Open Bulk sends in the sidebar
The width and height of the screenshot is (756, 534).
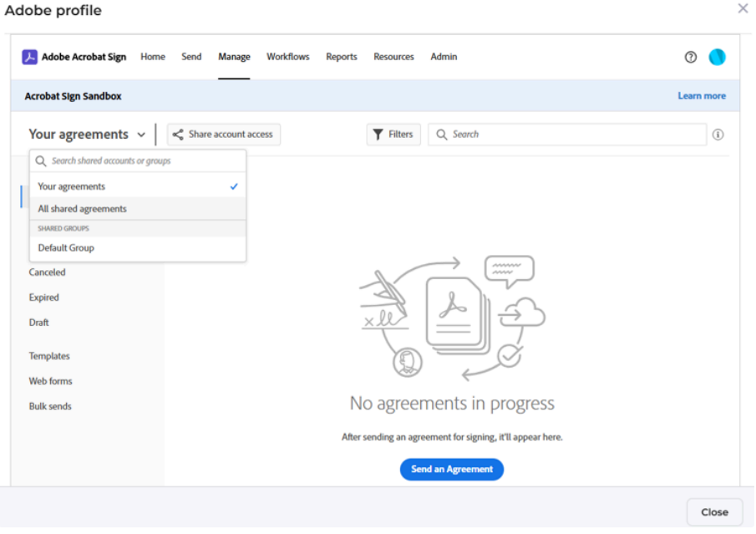[x=50, y=407]
